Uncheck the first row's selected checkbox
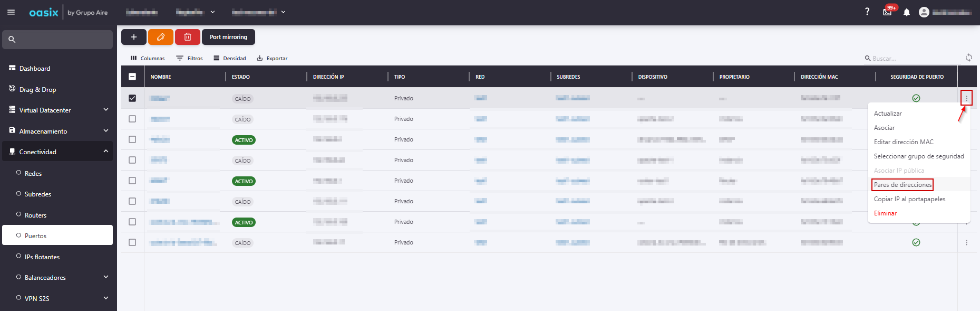 tap(132, 98)
